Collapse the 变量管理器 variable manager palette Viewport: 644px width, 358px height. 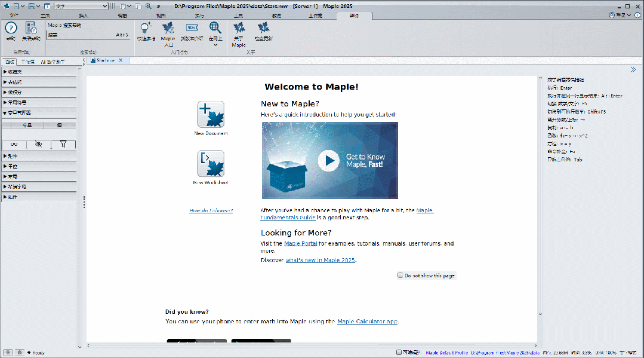point(39,113)
